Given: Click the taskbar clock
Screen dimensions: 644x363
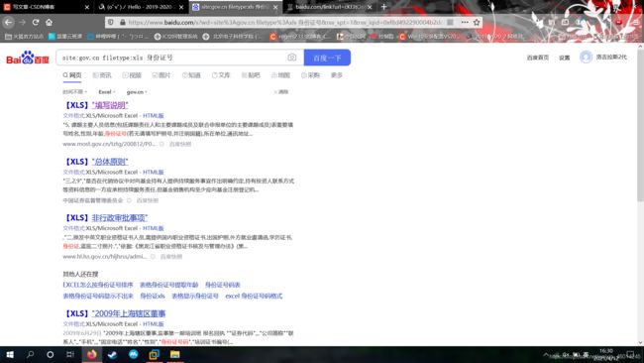Looking at the screenshot, I should tap(606, 354).
